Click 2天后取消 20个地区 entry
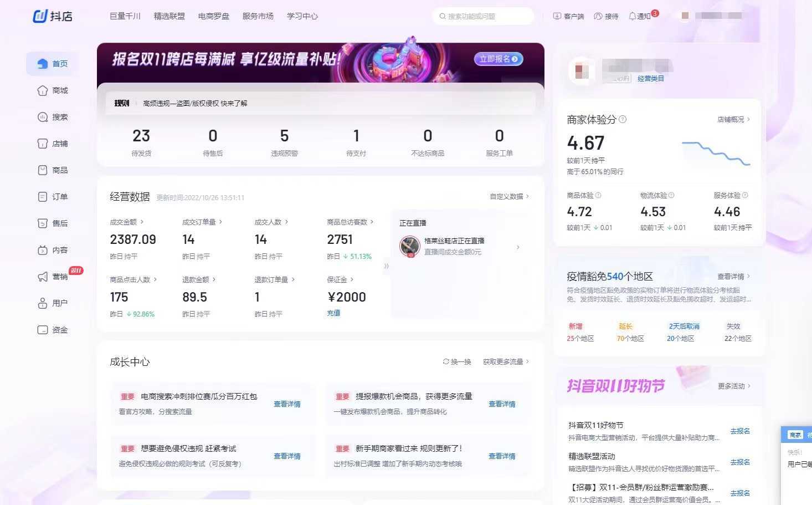This screenshot has width=812, height=505. pos(683,332)
